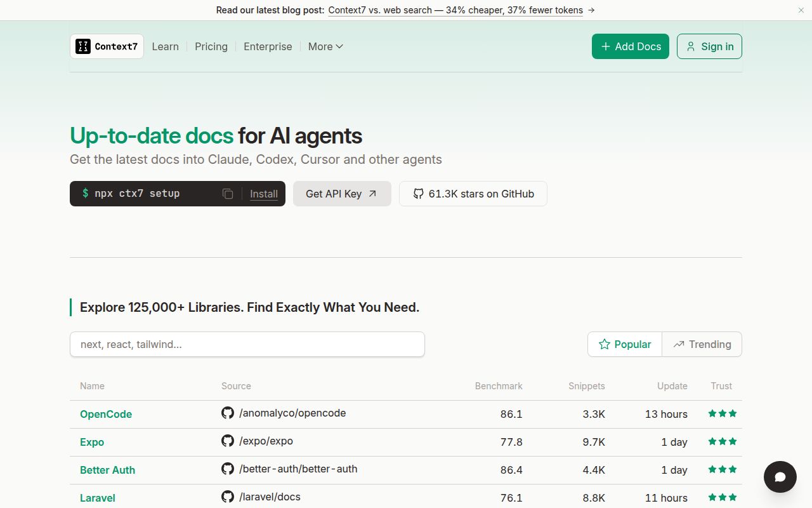Click the Update column header
This screenshot has height=508, width=812.
(x=672, y=386)
